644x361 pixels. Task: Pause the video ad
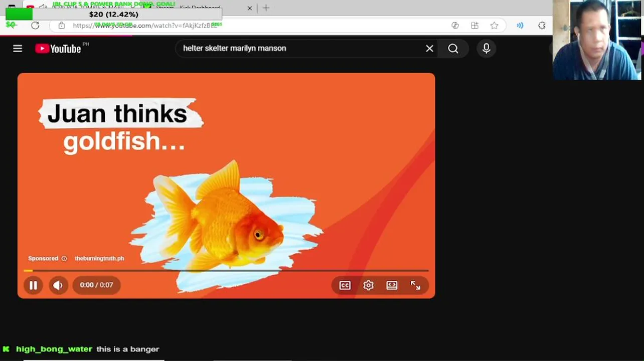[33, 285]
